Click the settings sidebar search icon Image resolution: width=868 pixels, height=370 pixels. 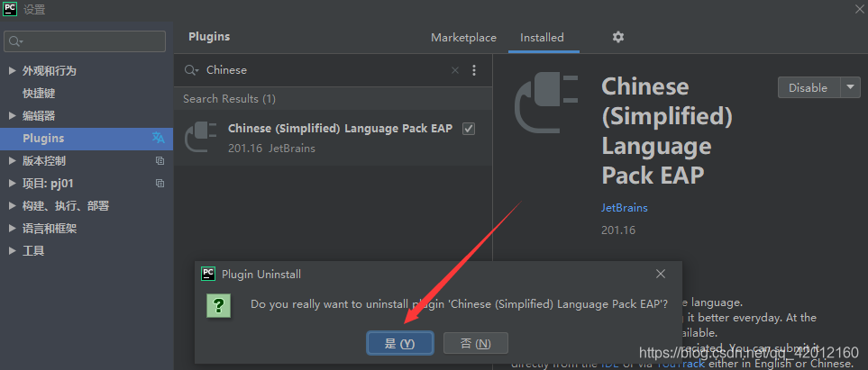coord(15,41)
